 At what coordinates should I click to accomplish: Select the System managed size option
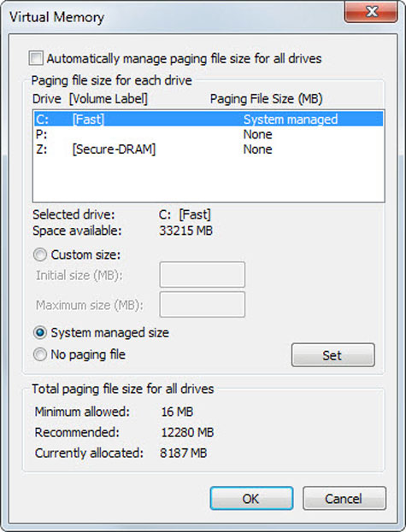pyautogui.click(x=39, y=332)
